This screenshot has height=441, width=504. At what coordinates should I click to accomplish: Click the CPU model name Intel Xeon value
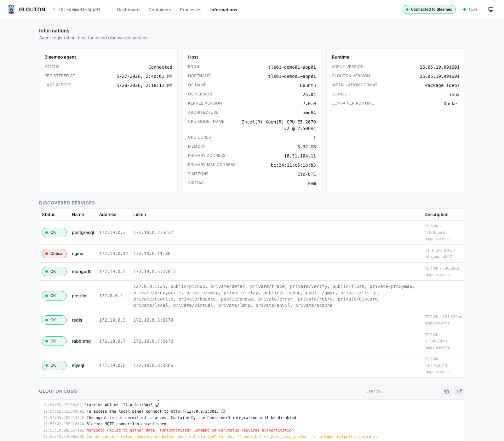pos(278,125)
